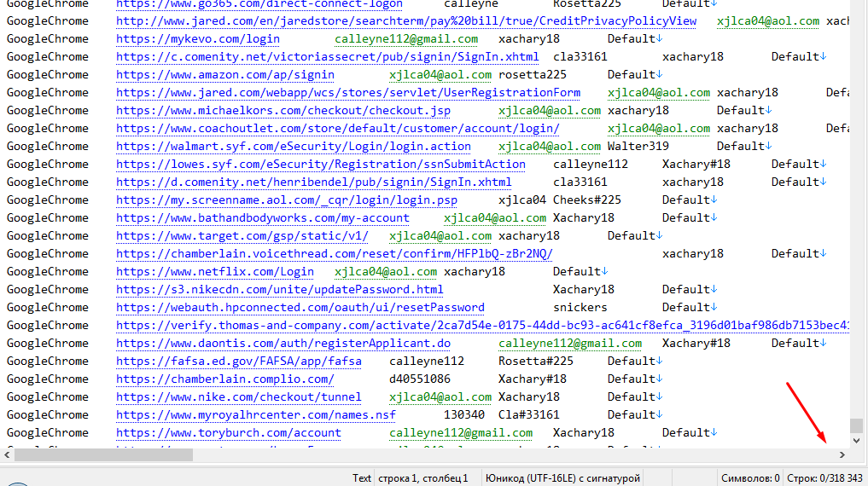The image size is (868, 486).
Task: Open the c.comenity.net victoriassecret link
Action: 327,57
